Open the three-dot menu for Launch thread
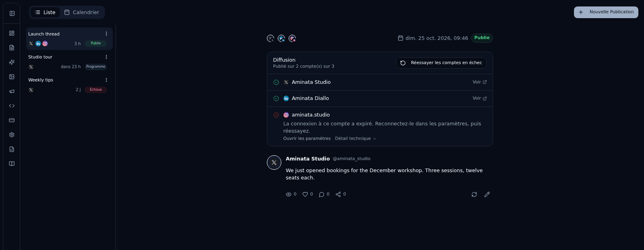Screen dimensions: 644x250 click(106, 34)
